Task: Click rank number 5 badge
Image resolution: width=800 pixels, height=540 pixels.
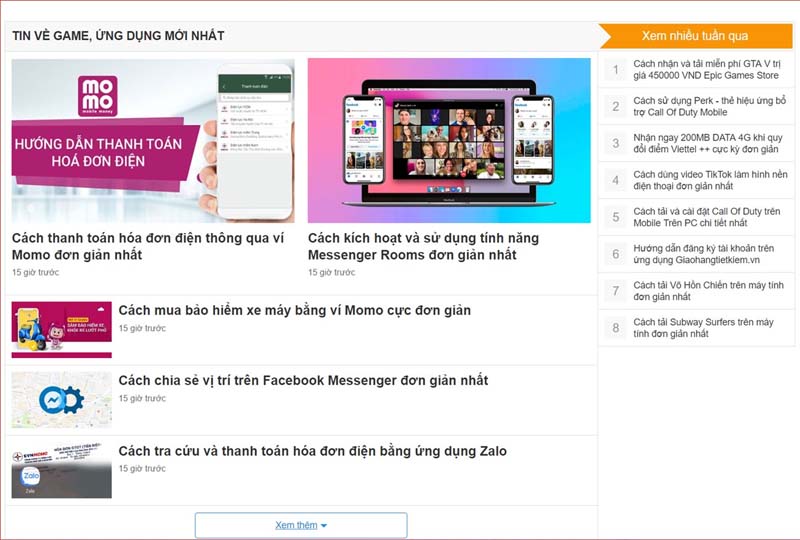Action: [x=616, y=217]
